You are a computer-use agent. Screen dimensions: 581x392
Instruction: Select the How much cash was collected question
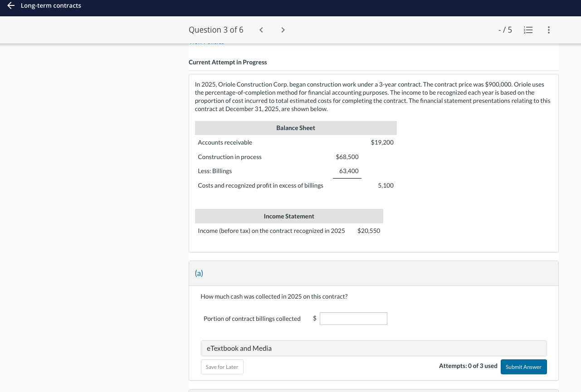[274, 296]
